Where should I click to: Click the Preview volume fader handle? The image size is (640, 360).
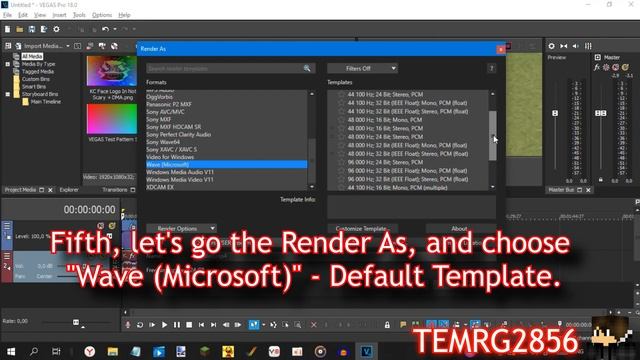coord(555,113)
